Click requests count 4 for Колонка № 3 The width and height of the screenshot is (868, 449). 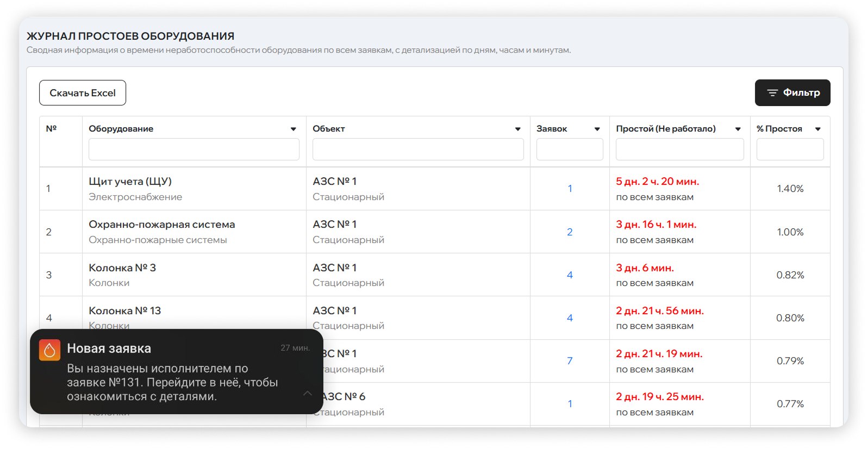[570, 275]
